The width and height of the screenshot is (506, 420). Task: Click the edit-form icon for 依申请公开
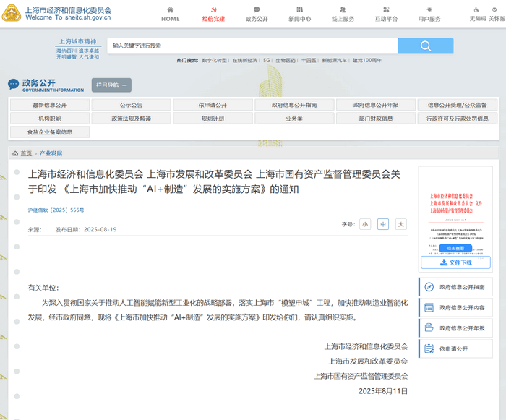click(x=429, y=348)
